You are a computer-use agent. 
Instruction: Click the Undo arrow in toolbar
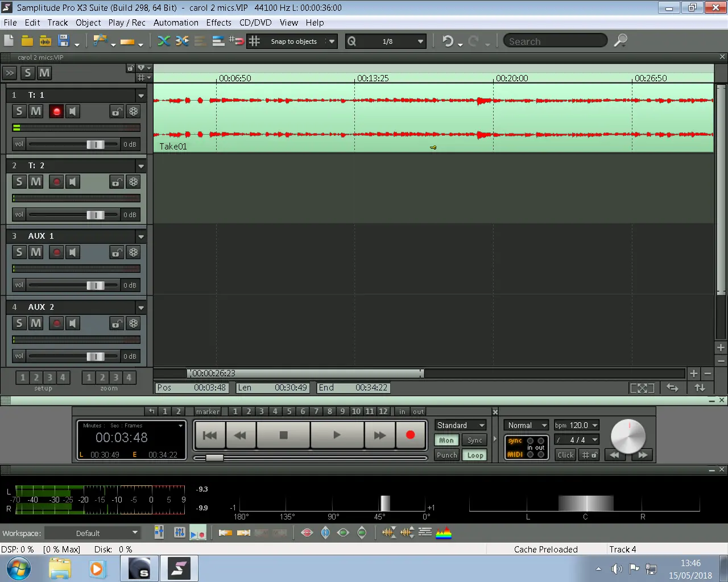click(448, 41)
